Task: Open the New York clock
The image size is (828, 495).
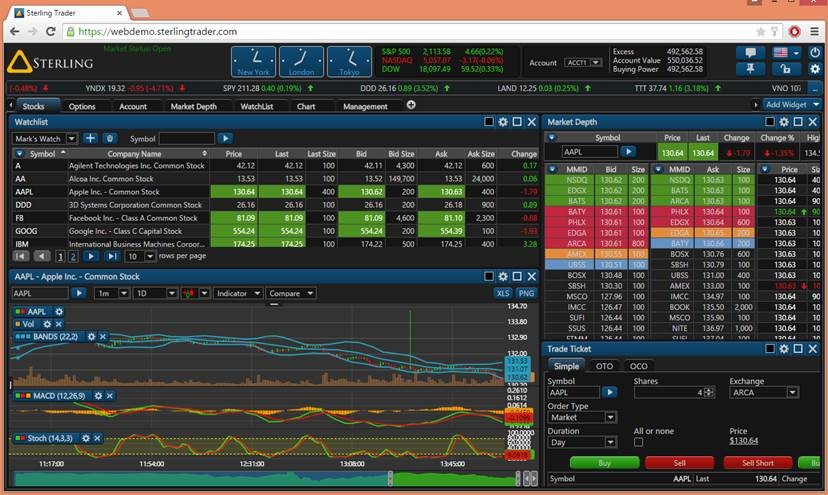Action: (x=253, y=62)
